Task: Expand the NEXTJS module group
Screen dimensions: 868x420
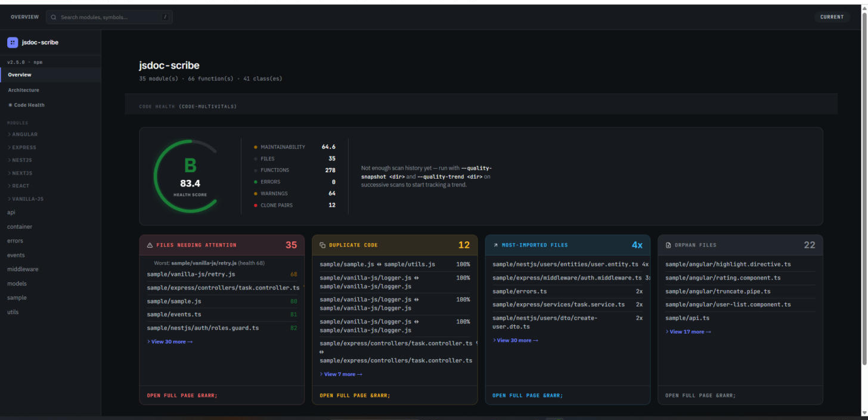Action: pyautogui.click(x=20, y=173)
